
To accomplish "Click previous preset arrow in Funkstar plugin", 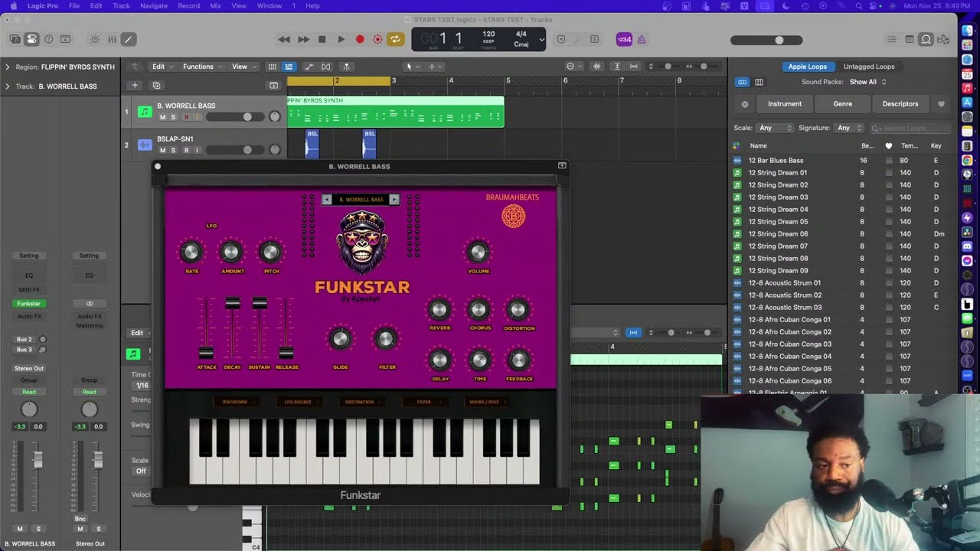I will [x=327, y=200].
